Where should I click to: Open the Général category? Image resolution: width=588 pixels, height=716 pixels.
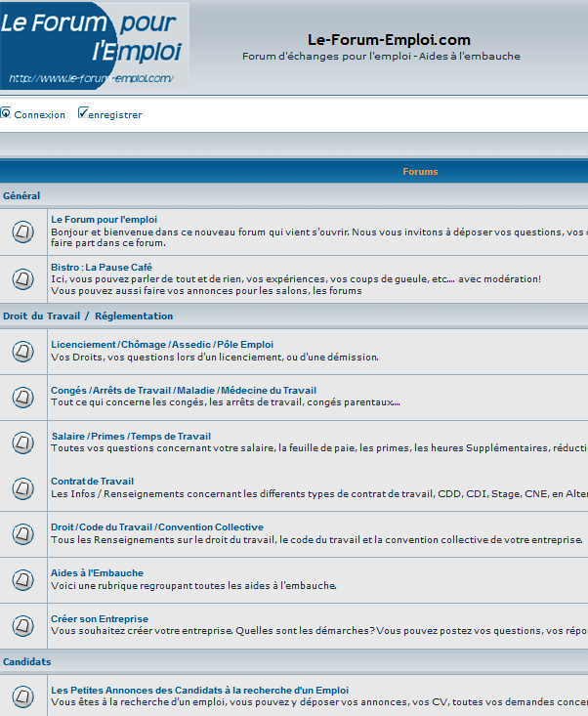(x=21, y=196)
